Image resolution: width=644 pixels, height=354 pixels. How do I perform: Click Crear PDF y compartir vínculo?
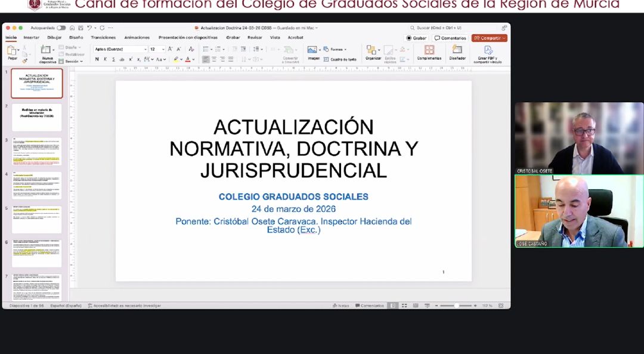[488, 51]
